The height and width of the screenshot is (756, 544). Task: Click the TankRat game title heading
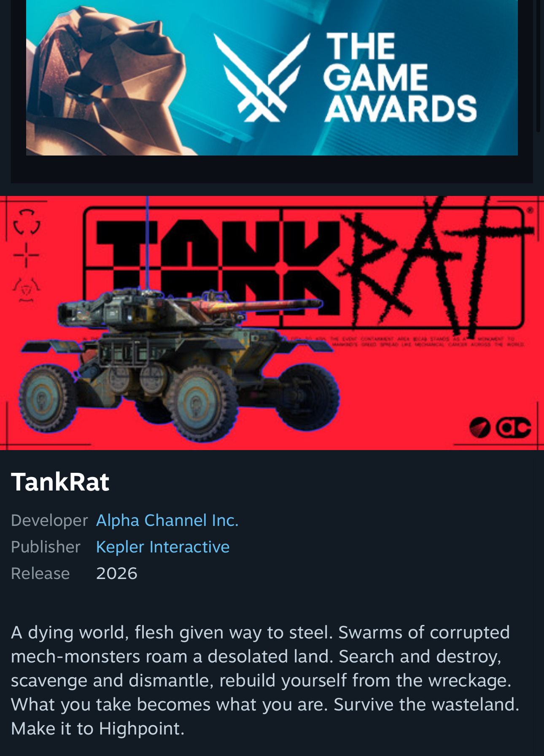60,482
